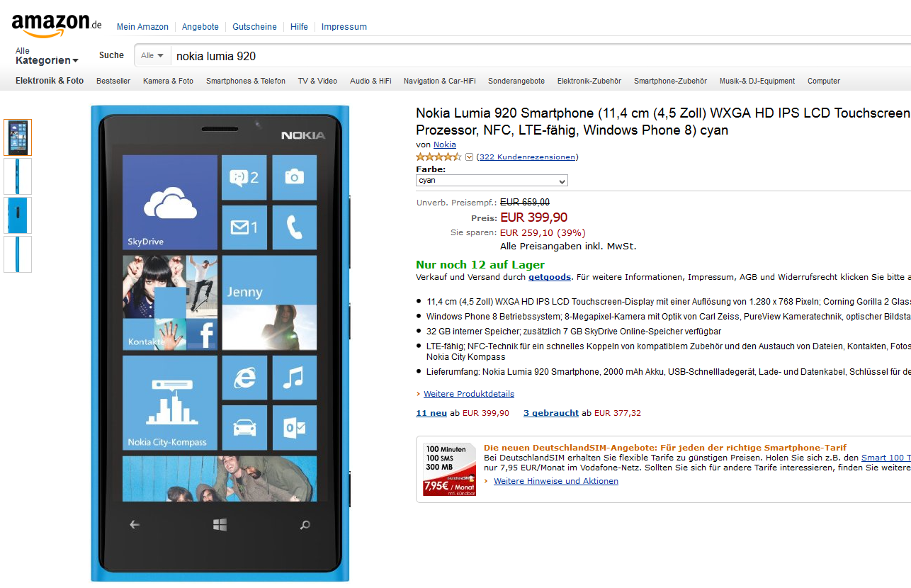
Task: Open the Computer category
Action: (x=824, y=81)
